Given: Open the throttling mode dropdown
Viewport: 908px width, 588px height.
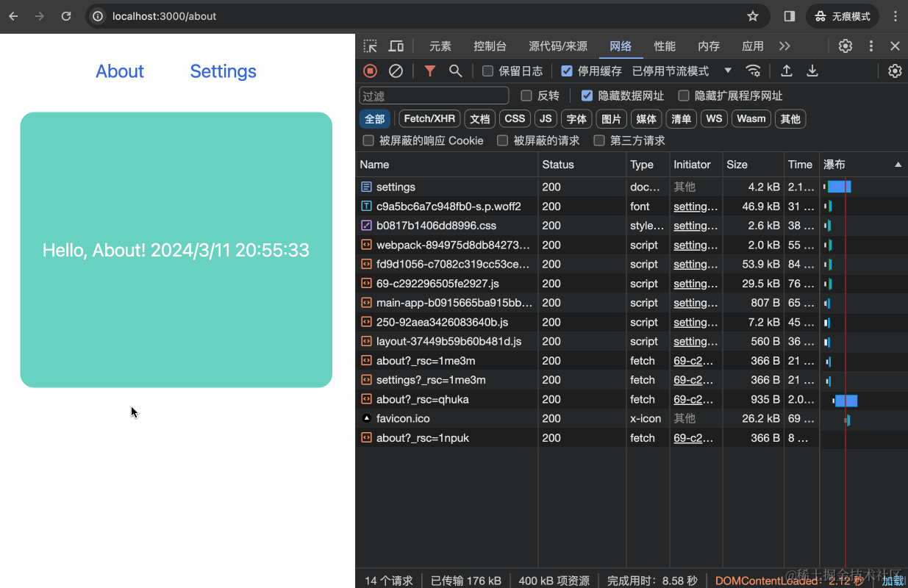Looking at the screenshot, I should (728, 71).
